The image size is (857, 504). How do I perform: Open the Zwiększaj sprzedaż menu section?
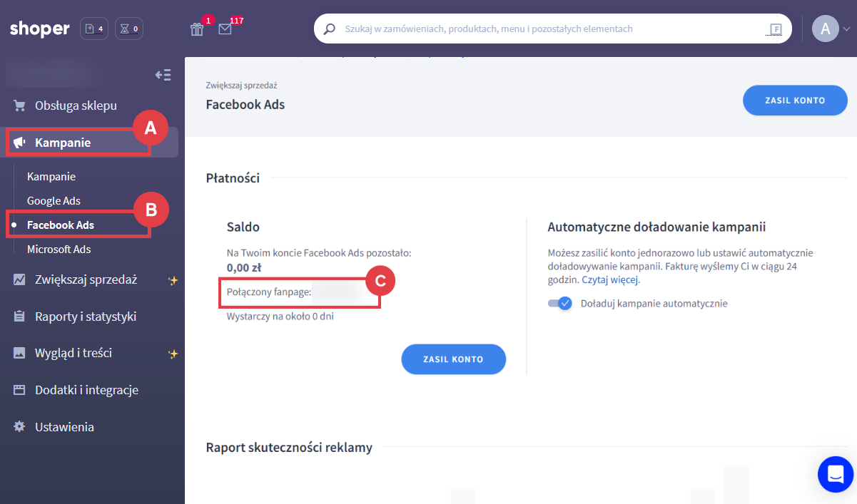point(86,279)
